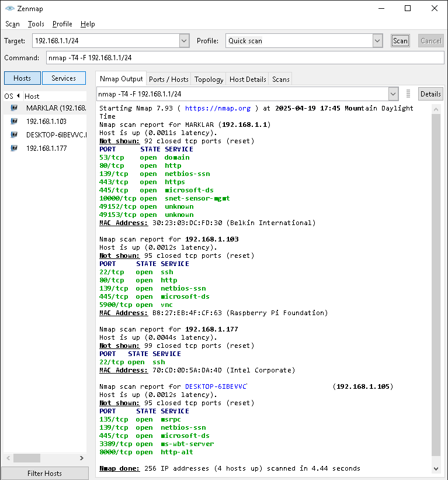Switch to the Scans tab
Image resolution: width=448 pixels, height=480 pixels.
pos(281,80)
